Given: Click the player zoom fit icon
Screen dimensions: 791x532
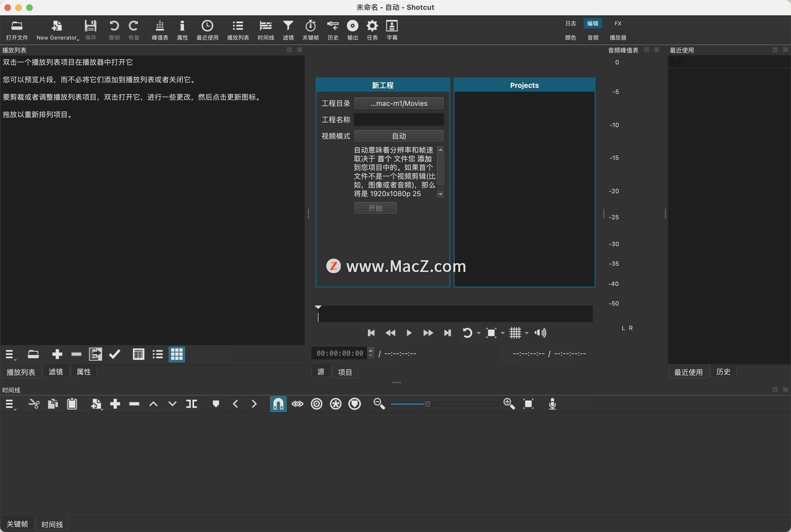Looking at the screenshot, I should pyautogui.click(x=491, y=333).
